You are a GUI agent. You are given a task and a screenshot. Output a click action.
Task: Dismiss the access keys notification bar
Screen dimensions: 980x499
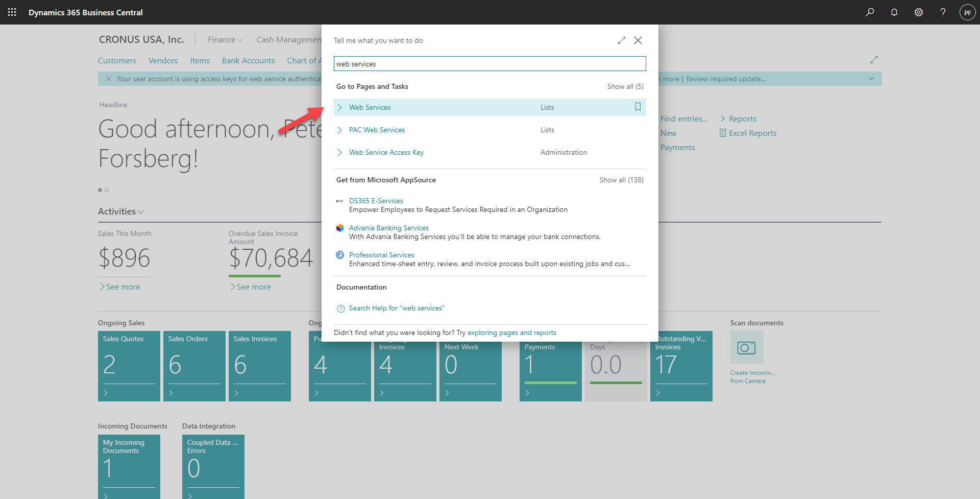[x=108, y=79]
